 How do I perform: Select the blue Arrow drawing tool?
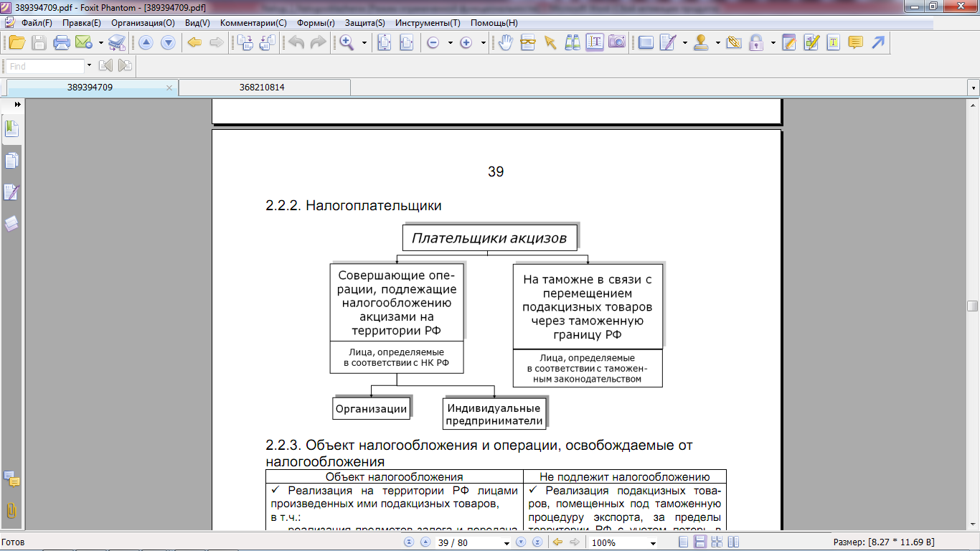877,42
